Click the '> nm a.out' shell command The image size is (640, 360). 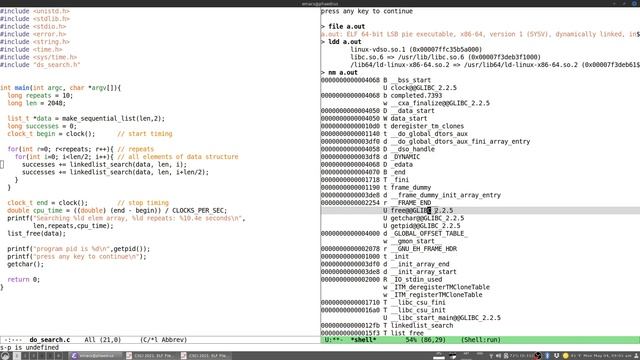tap(339, 73)
